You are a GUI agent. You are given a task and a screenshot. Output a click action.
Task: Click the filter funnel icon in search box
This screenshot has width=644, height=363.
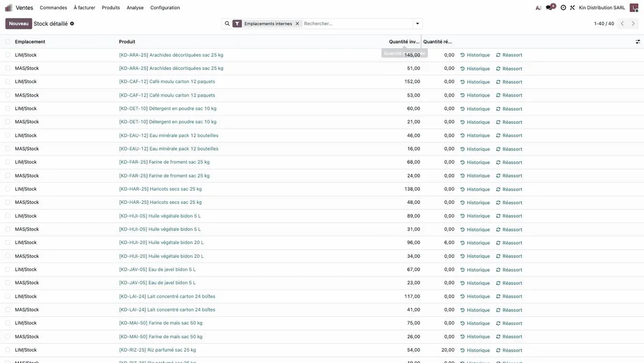click(237, 24)
